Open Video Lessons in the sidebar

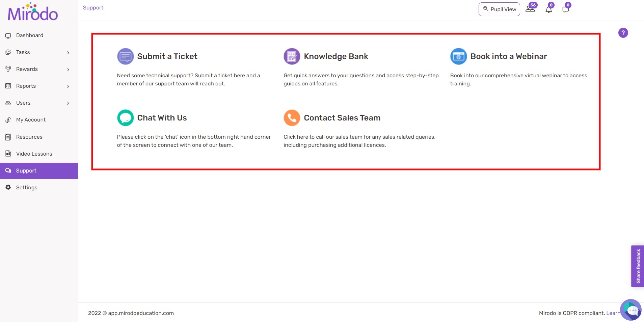coord(39,154)
